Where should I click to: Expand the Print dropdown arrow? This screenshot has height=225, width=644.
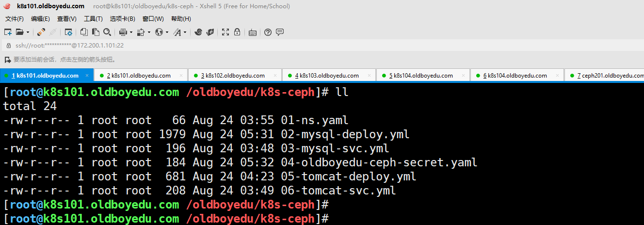131,32
